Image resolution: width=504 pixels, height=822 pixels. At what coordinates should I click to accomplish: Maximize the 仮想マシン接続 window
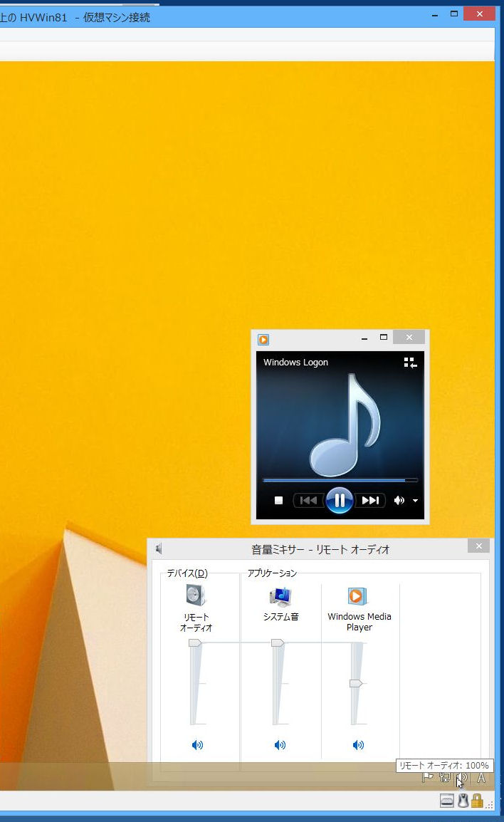454,14
